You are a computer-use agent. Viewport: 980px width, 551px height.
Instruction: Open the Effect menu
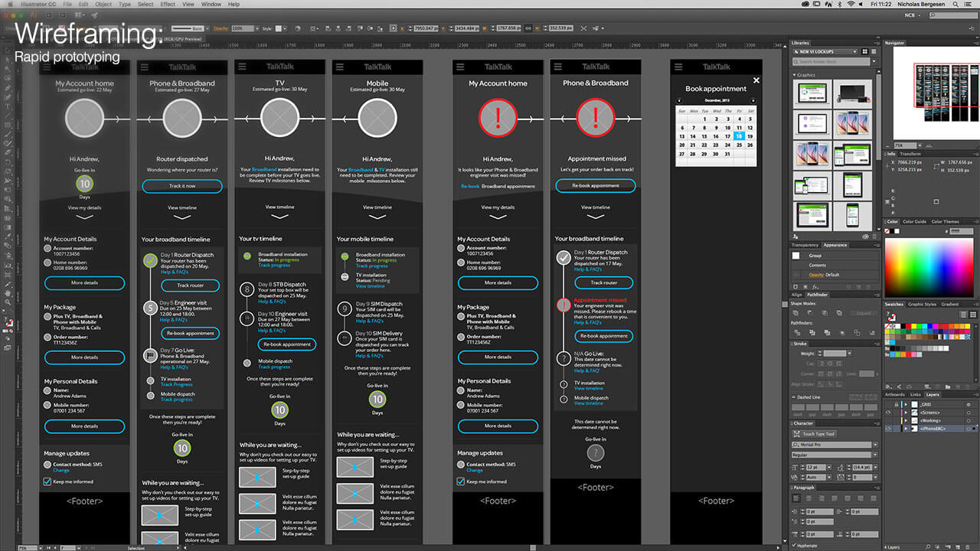click(168, 5)
